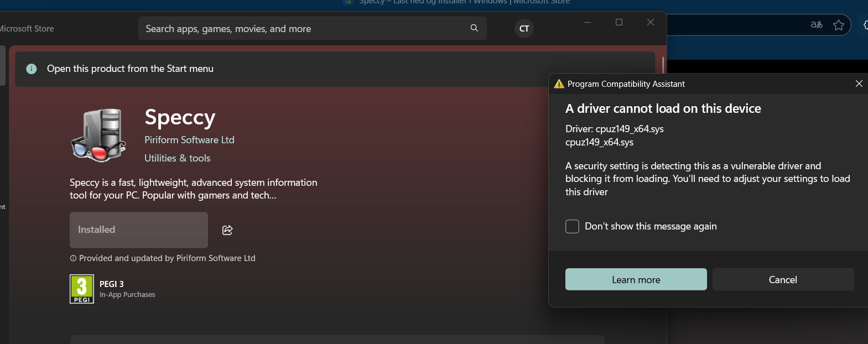
Task: Click the PEGI 3 rating label
Action: click(112, 284)
